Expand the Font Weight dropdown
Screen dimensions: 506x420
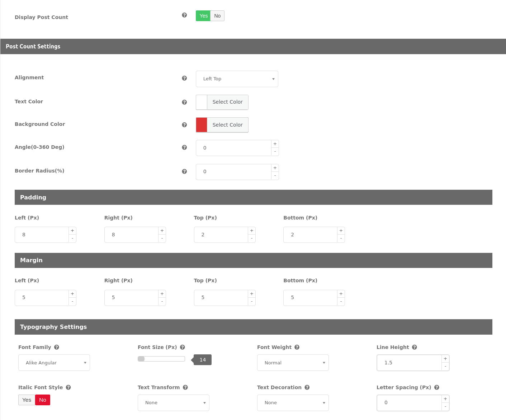click(x=293, y=363)
